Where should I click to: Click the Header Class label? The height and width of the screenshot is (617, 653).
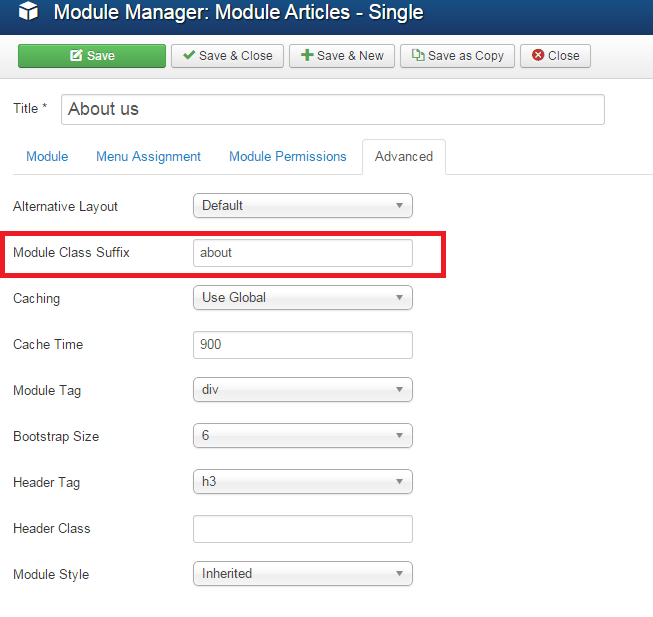tap(52, 528)
